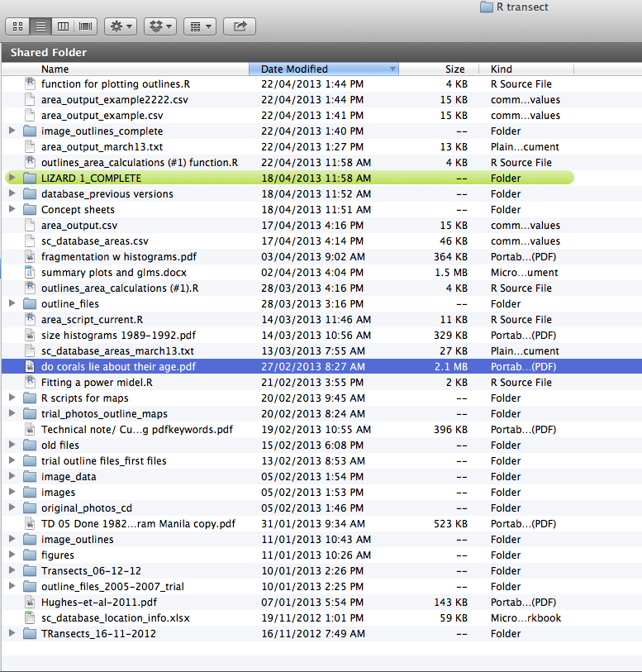This screenshot has height=672, width=642.
Task: Click the file icon of sc_database_areas.csv
Action: tap(30, 241)
